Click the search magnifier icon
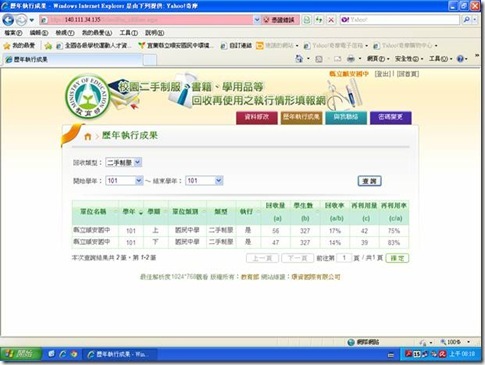 (x=466, y=20)
